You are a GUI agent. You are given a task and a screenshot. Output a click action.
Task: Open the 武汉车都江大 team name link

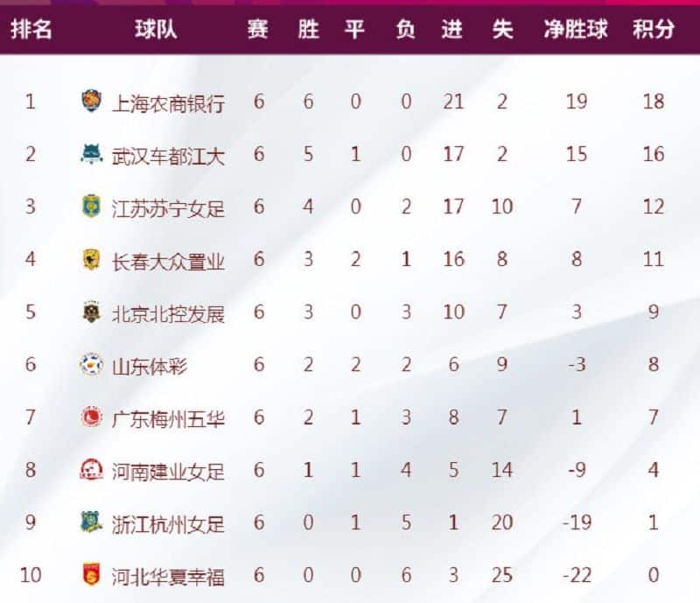click(168, 156)
